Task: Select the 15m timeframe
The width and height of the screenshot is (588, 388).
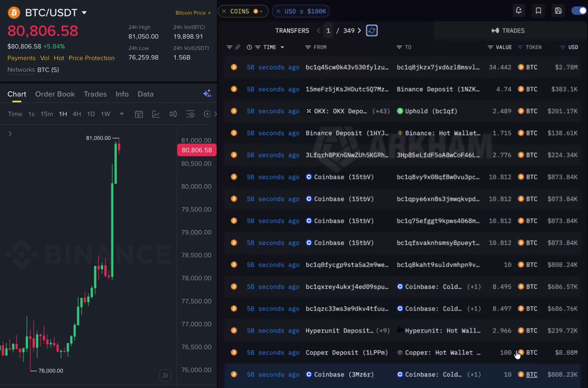Action: tap(47, 114)
